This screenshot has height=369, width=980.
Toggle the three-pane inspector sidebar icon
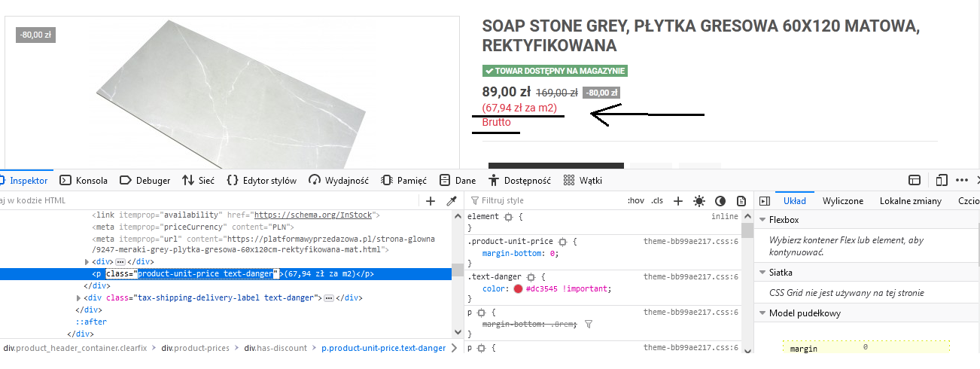[x=764, y=201]
